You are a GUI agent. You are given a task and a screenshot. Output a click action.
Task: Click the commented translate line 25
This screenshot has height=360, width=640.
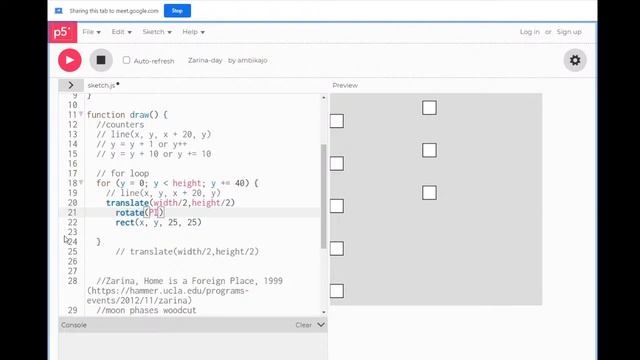coord(187,252)
